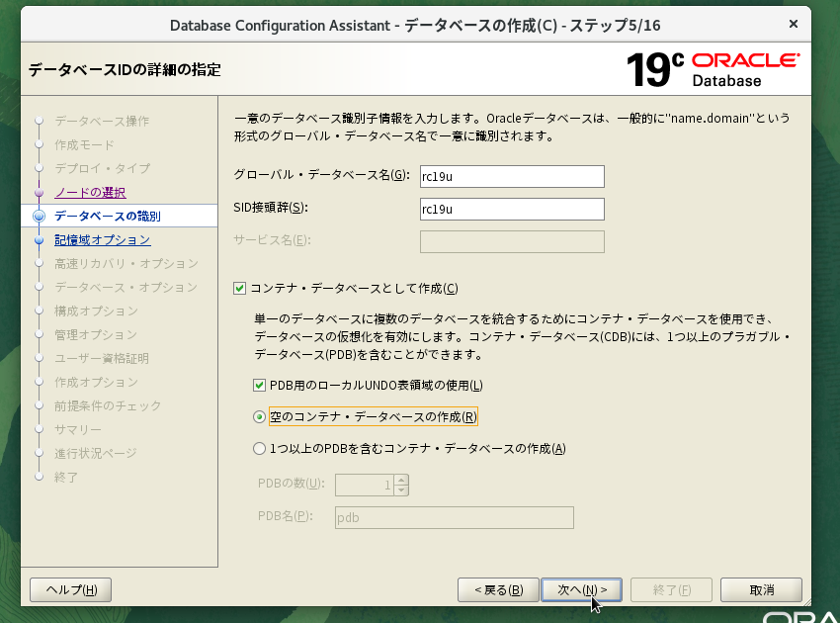
Task: Click the PDB名 input field
Action: tap(455, 517)
